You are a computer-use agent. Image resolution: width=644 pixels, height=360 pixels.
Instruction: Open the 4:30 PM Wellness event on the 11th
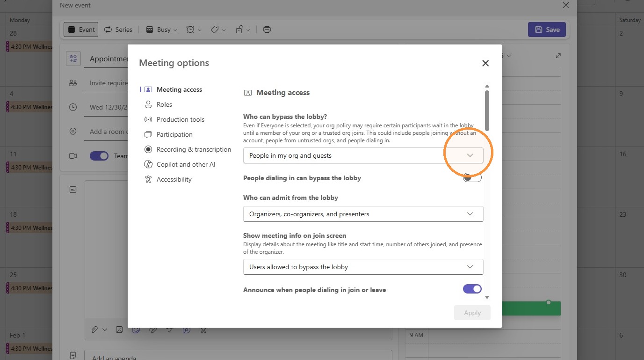(29, 168)
